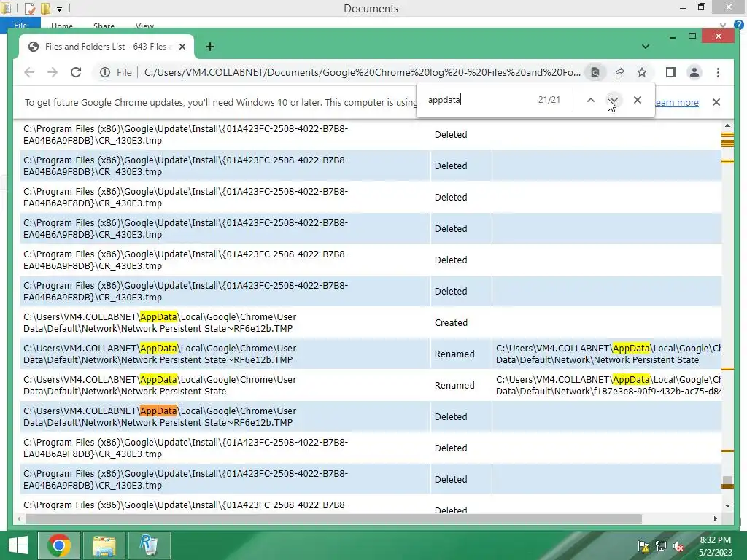The height and width of the screenshot is (560, 747).
Task: Click the find-in-page icon in address bar
Action: (x=595, y=72)
